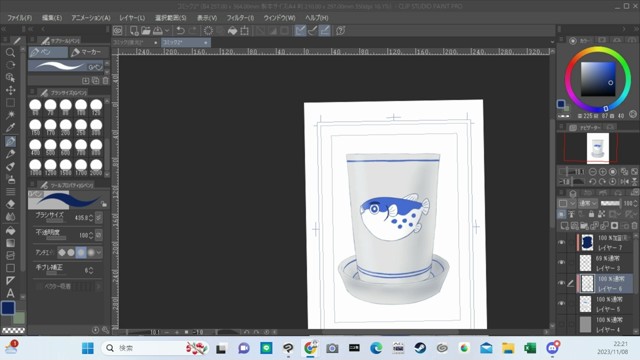Choose the strongest anti-aliasing option
The height and width of the screenshot is (360, 640).
[91, 253]
